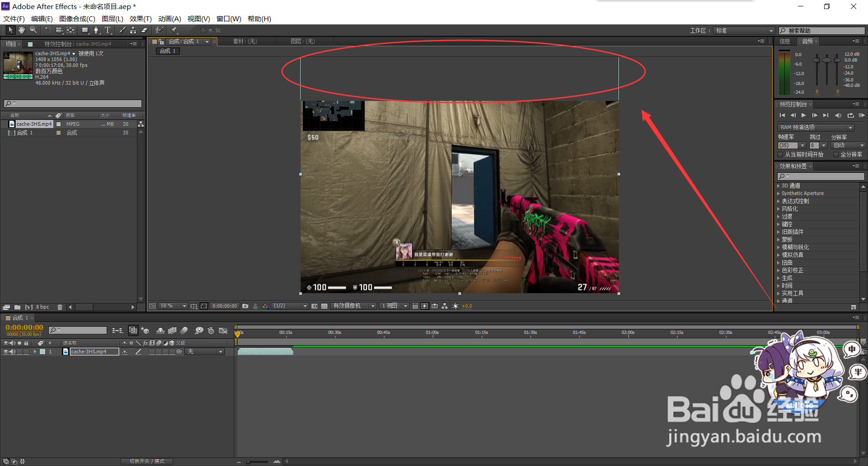Select the Rotation tool
Viewport: 868px width, 466px height.
(47, 30)
